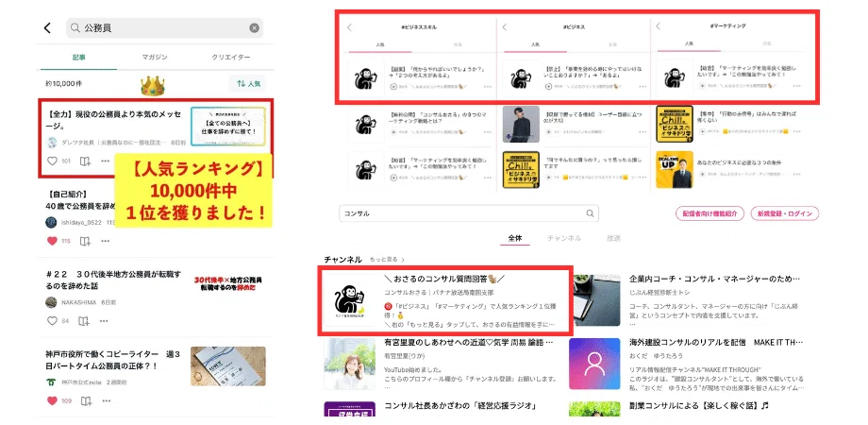The width and height of the screenshot is (868, 425).
Task: Open the 人気 sort order dropdown
Action: [x=247, y=84]
